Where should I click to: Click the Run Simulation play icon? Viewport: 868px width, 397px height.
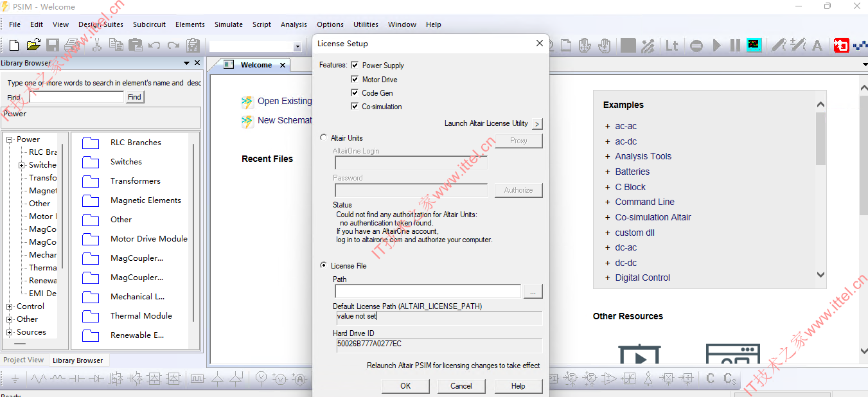click(x=716, y=46)
